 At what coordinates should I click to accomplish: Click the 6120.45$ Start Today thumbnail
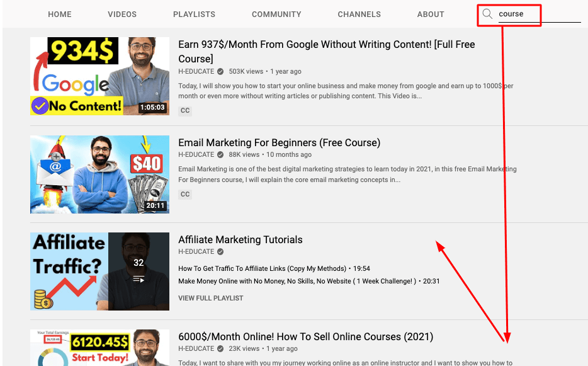[x=99, y=348]
